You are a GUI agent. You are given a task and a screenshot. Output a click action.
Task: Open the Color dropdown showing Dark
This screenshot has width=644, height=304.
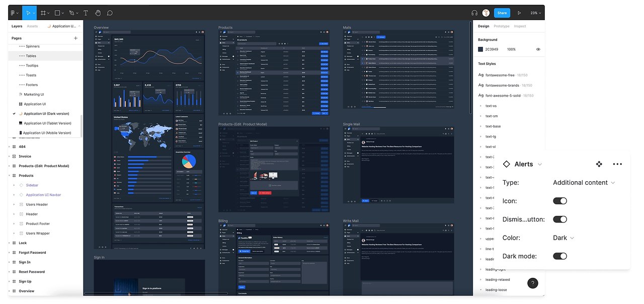coord(563,238)
